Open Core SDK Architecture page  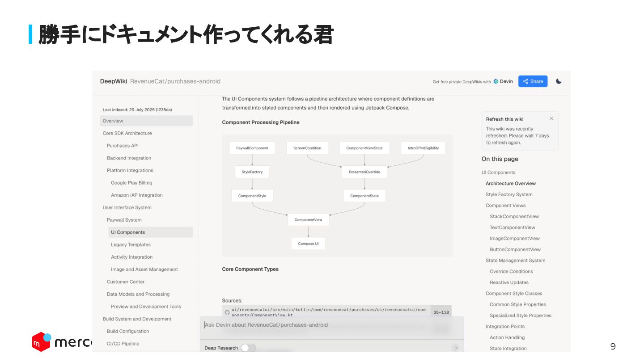[127, 133]
